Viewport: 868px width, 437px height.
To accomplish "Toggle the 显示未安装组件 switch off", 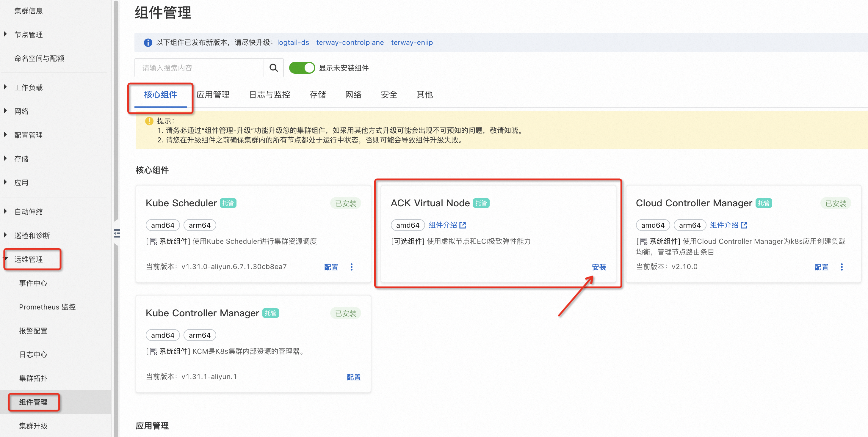I will click(302, 68).
